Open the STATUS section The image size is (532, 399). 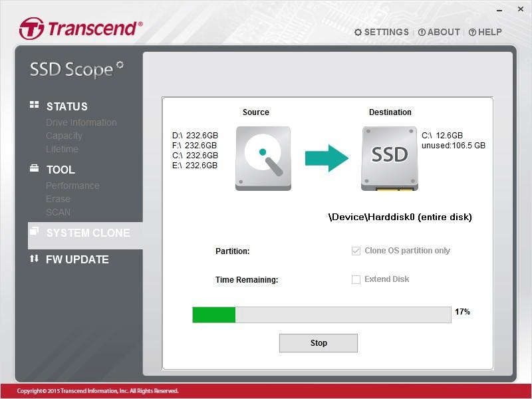(x=67, y=106)
